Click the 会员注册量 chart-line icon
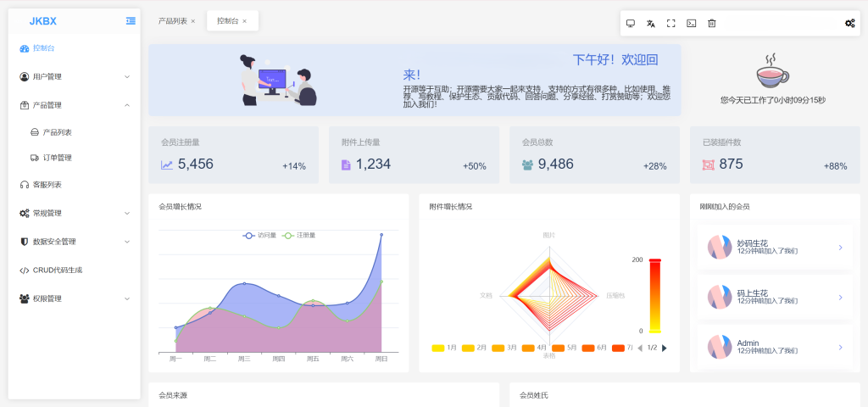Image resolution: width=868 pixels, height=407 pixels. click(167, 165)
